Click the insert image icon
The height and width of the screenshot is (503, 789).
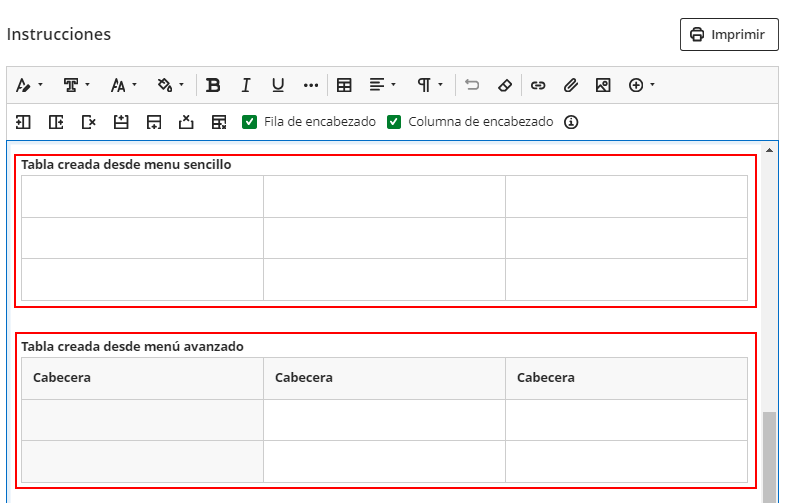(x=603, y=85)
